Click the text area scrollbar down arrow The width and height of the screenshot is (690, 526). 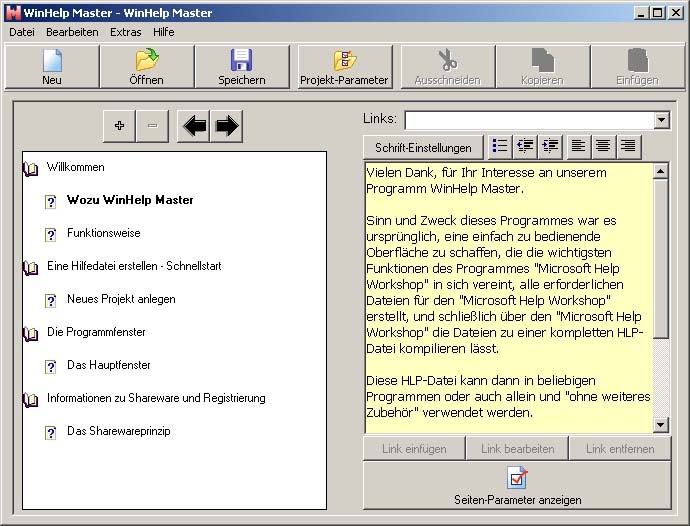661,425
